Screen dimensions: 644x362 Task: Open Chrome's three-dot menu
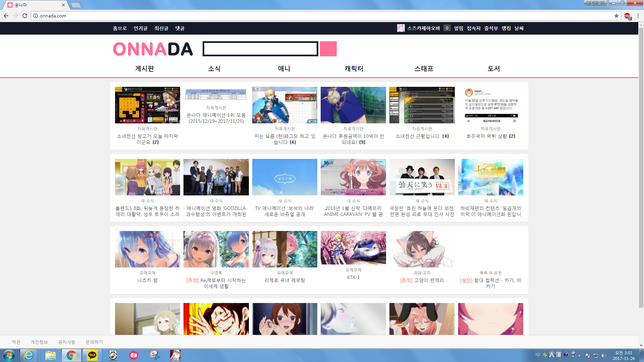[638, 16]
